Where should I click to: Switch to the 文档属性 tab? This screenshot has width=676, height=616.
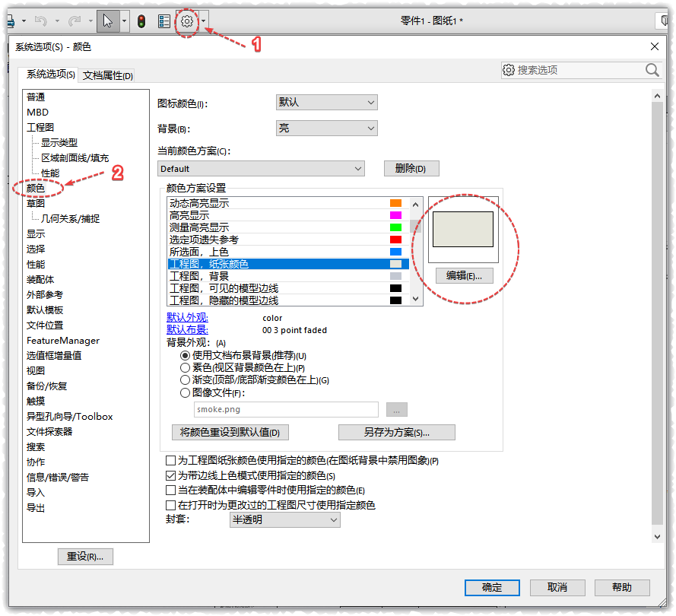pos(108,75)
